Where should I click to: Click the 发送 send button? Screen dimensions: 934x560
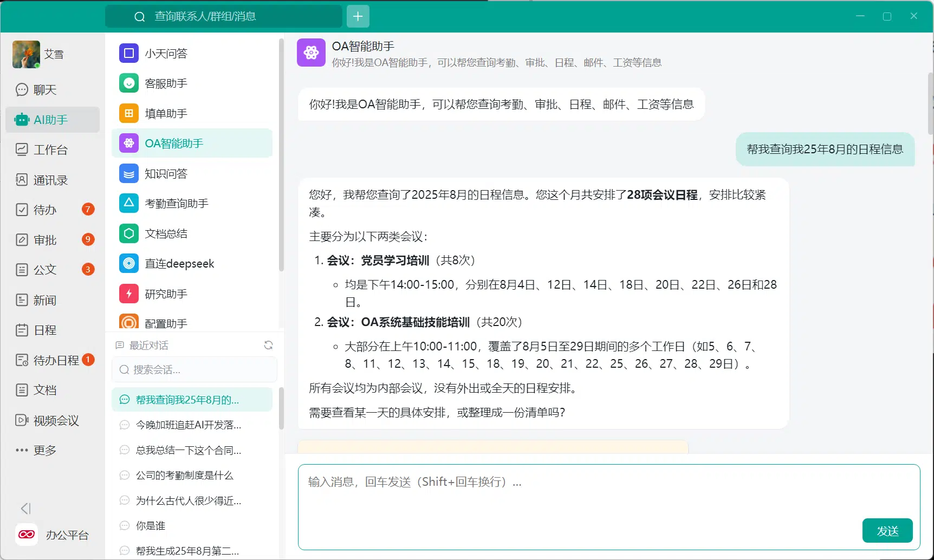(x=887, y=531)
